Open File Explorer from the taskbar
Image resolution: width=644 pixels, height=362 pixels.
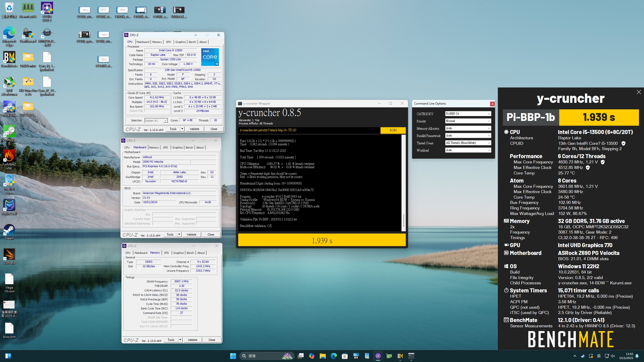tap(323, 356)
